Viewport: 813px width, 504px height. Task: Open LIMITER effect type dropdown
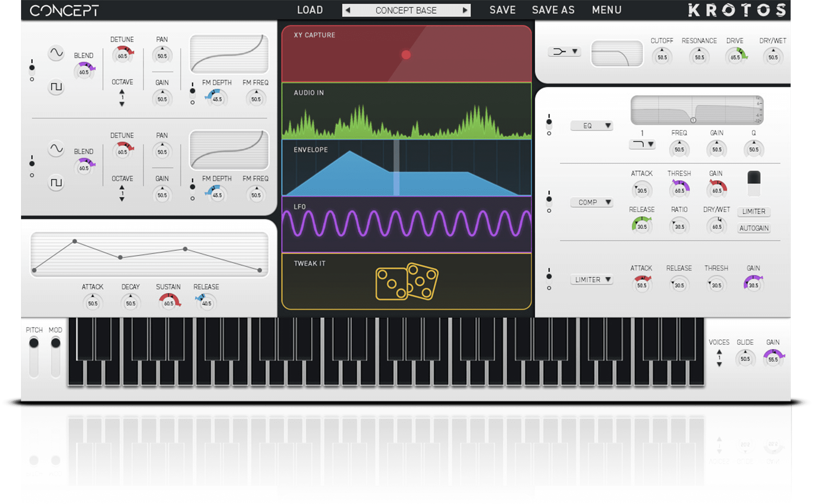(x=591, y=279)
